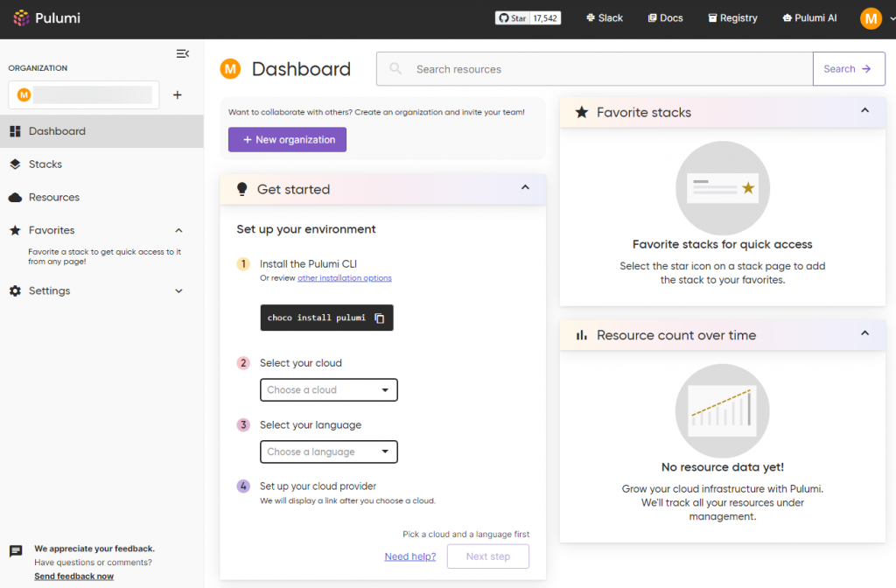Click 'Pick a cloud and a language first' text
This screenshot has width=896, height=588.
465,535
